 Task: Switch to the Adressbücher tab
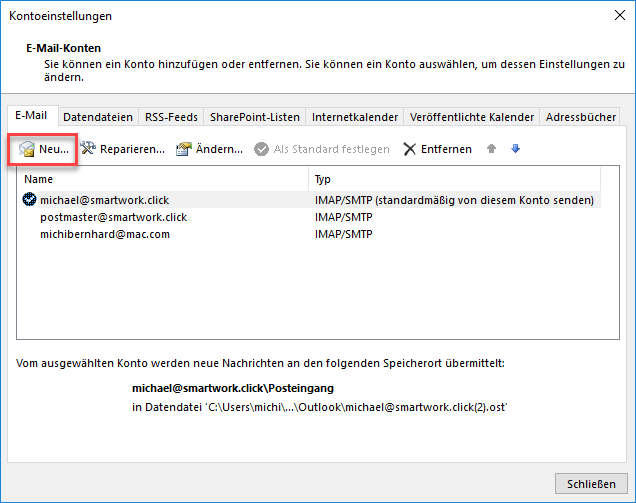pos(582,117)
